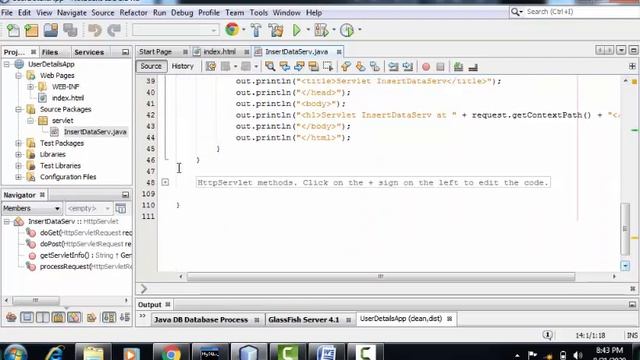Click Find Next Occurrence icon
The height and width of the screenshot is (360, 640).
299,67
